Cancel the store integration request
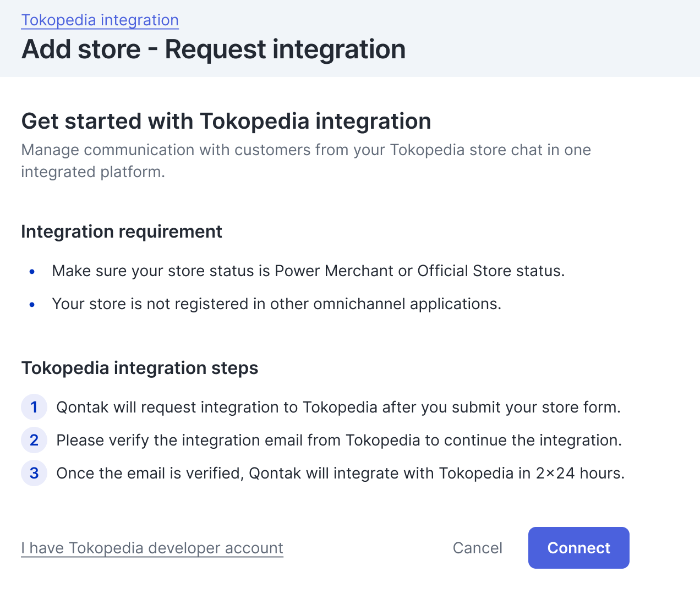700x605 pixels. (x=477, y=548)
